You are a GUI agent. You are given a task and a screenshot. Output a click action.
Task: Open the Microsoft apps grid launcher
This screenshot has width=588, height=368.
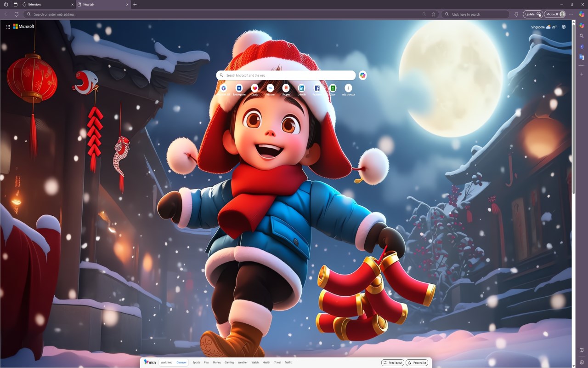coord(8,27)
